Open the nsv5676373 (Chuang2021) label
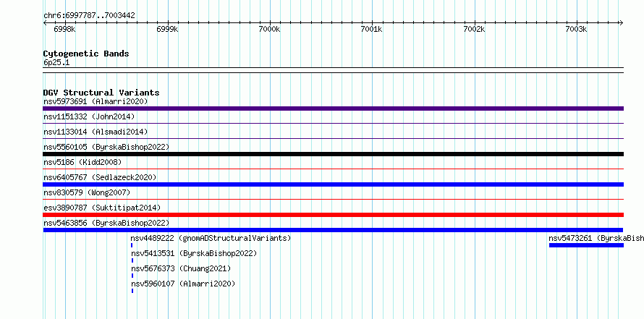Screen dimensions: 644x319 coord(181,268)
